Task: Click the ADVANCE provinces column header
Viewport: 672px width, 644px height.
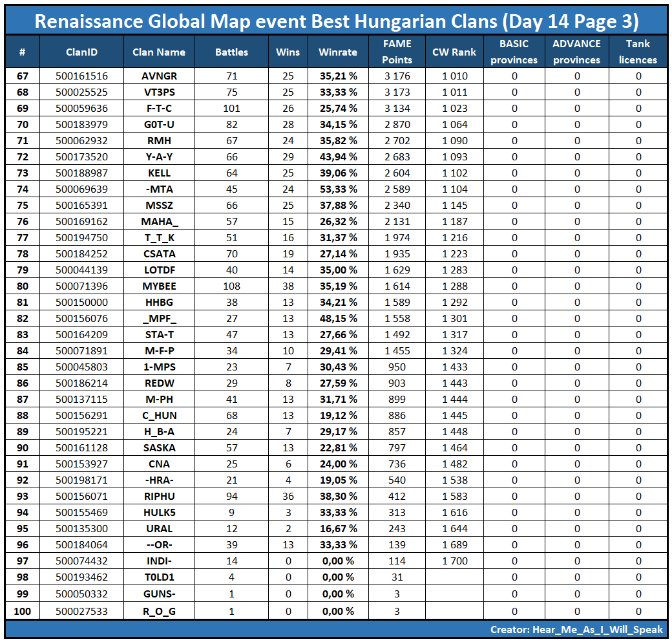Action: (577, 52)
